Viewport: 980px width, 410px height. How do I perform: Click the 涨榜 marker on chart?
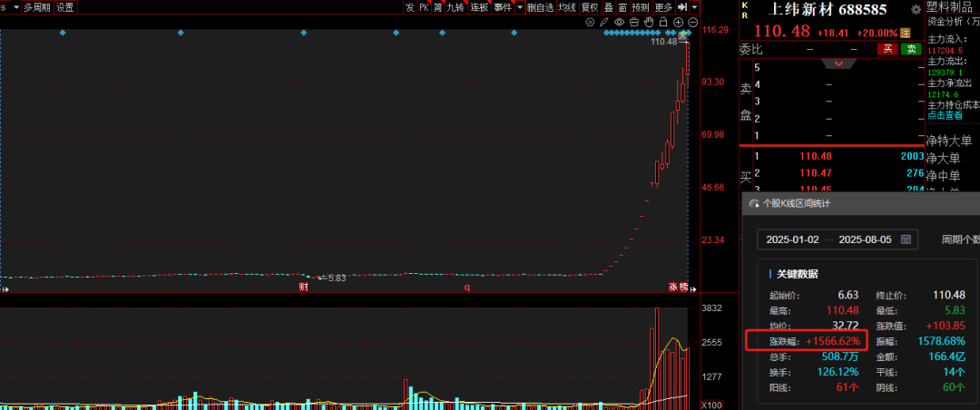click(678, 288)
